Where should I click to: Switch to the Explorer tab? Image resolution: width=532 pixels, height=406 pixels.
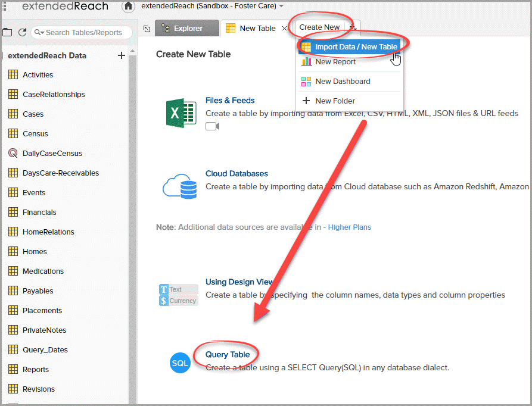[187, 28]
